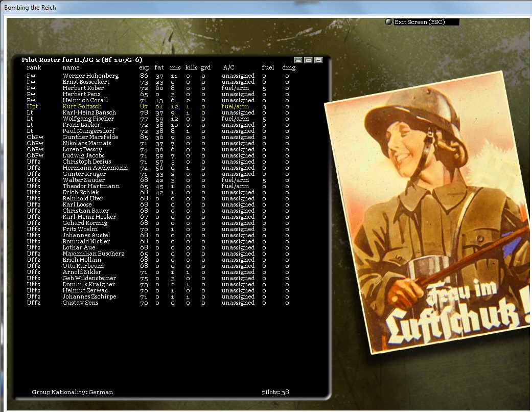Click the fuel column header
The height and width of the screenshot is (412, 532).
pos(268,67)
